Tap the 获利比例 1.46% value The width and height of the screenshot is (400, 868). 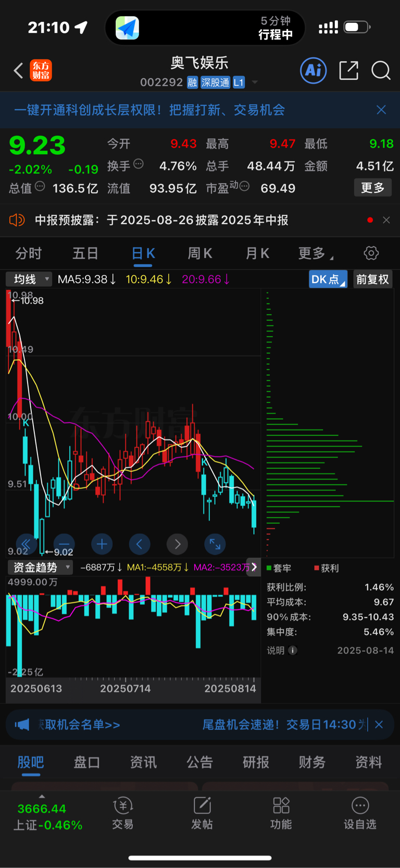[379, 587]
